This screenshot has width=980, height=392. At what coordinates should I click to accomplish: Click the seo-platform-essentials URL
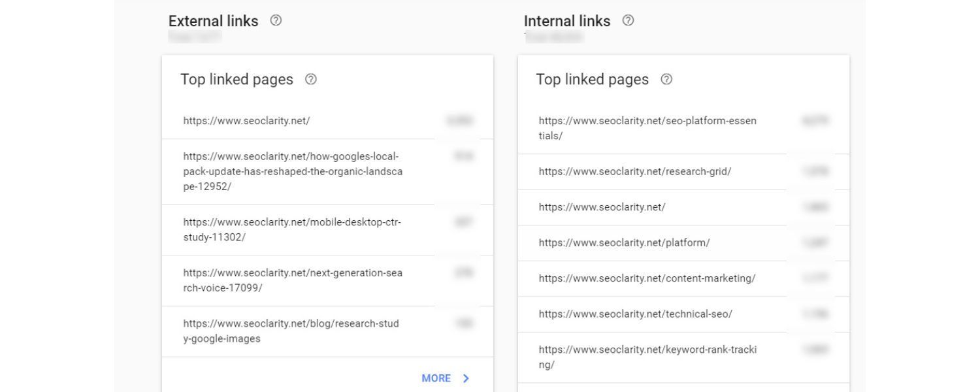tap(647, 127)
